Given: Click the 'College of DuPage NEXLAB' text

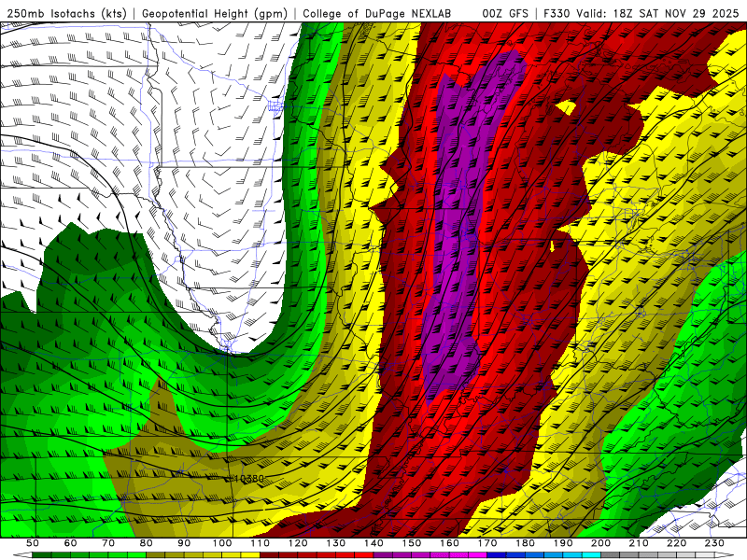Looking at the screenshot, I should click(x=377, y=13).
